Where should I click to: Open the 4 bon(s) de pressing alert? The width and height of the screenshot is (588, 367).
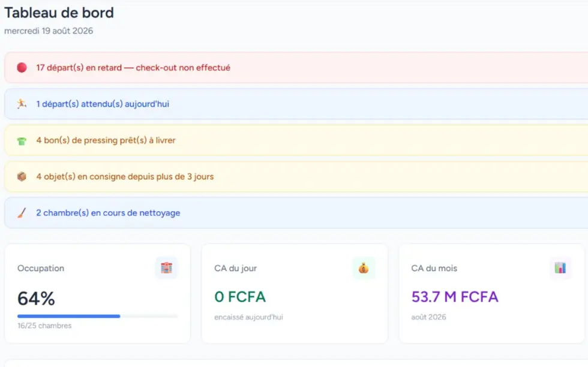coord(296,140)
